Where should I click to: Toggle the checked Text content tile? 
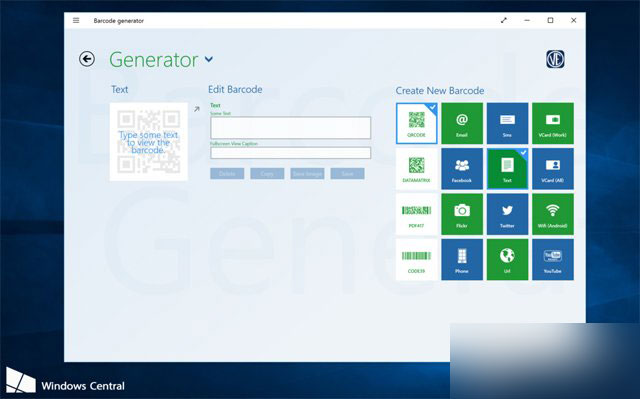point(507,168)
